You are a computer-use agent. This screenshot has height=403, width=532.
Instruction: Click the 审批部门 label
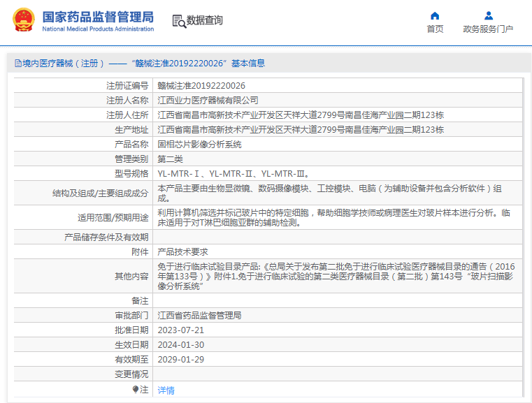pos(131,316)
